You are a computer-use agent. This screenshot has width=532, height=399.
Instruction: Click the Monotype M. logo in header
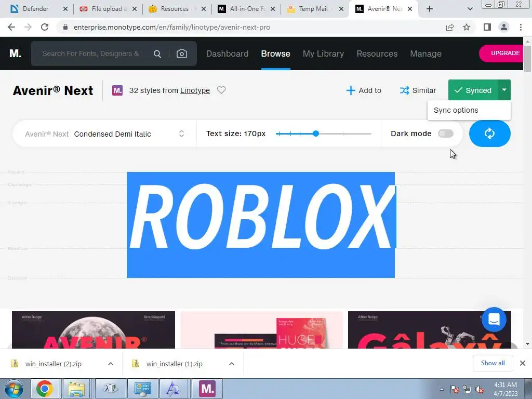pyautogui.click(x=15, y=54)
